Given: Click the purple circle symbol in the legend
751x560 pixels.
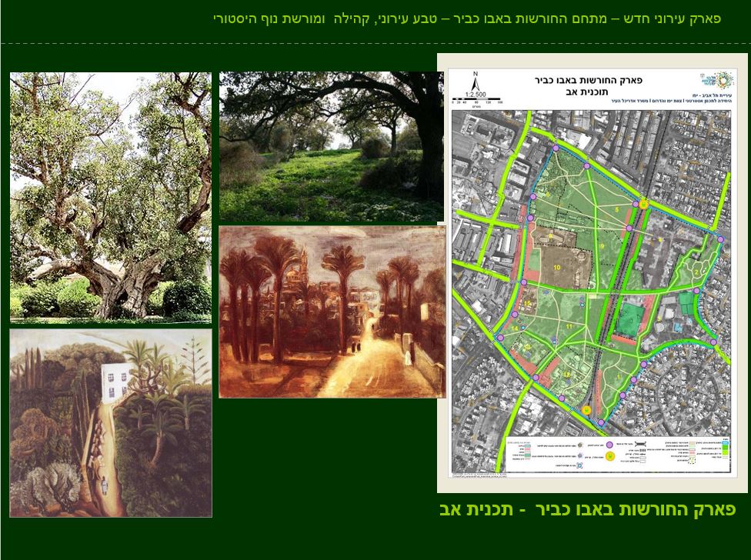Looking at the screenshot, I should (609, 445).
